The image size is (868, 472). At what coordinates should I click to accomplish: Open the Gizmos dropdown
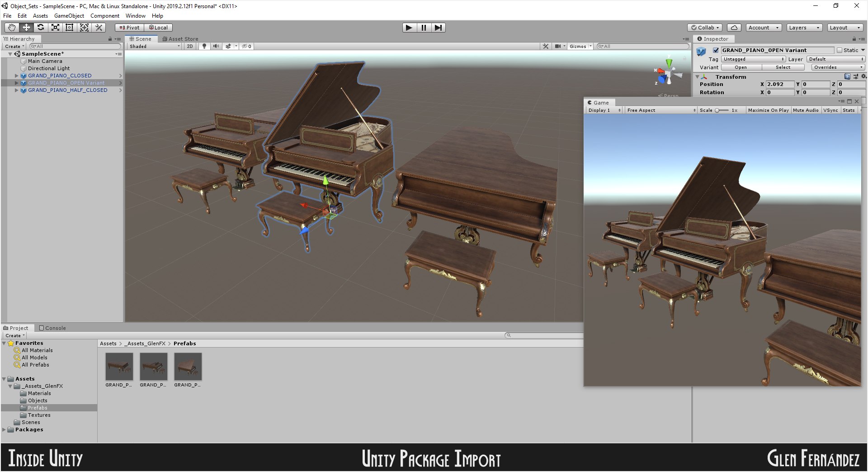click(580, 46)
